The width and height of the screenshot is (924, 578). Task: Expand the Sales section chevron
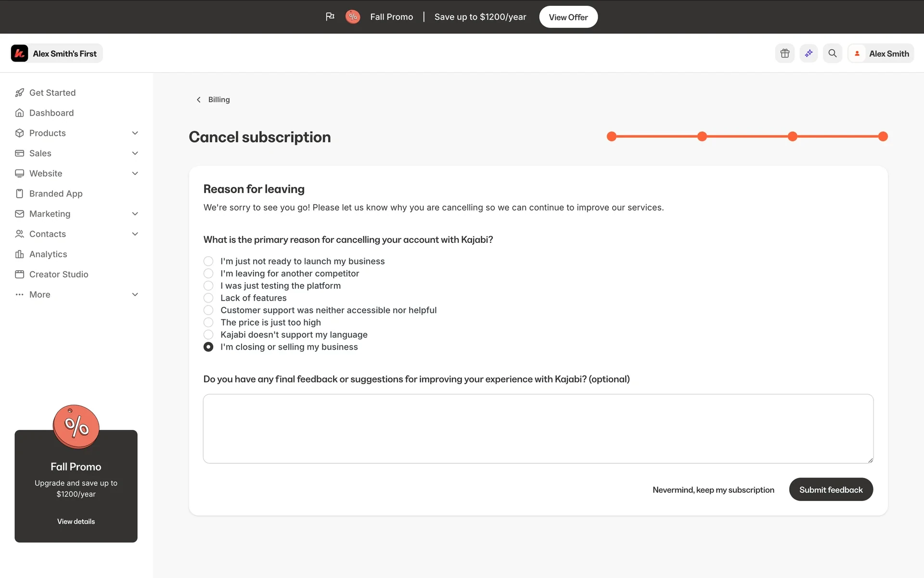pos(135,153)
